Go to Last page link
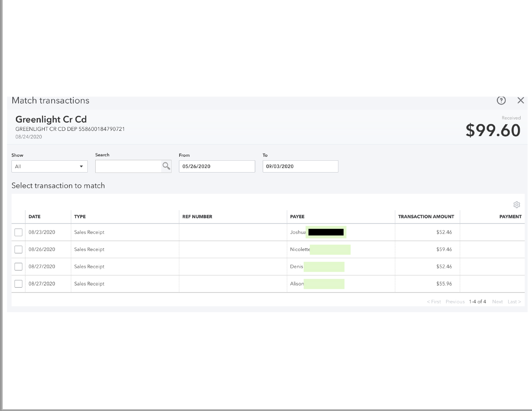Viewport: 532px width, 411px height. (x=514, y=302)
